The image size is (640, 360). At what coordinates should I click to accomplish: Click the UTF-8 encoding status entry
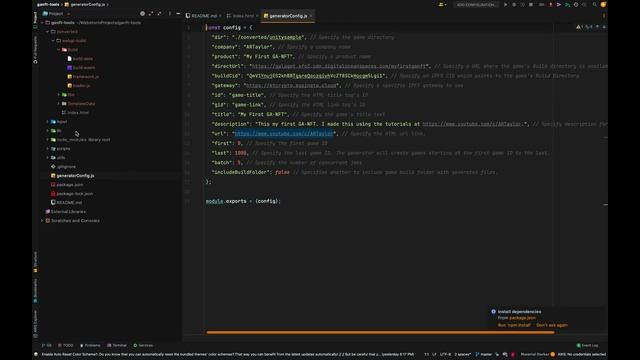pos(445,354)
